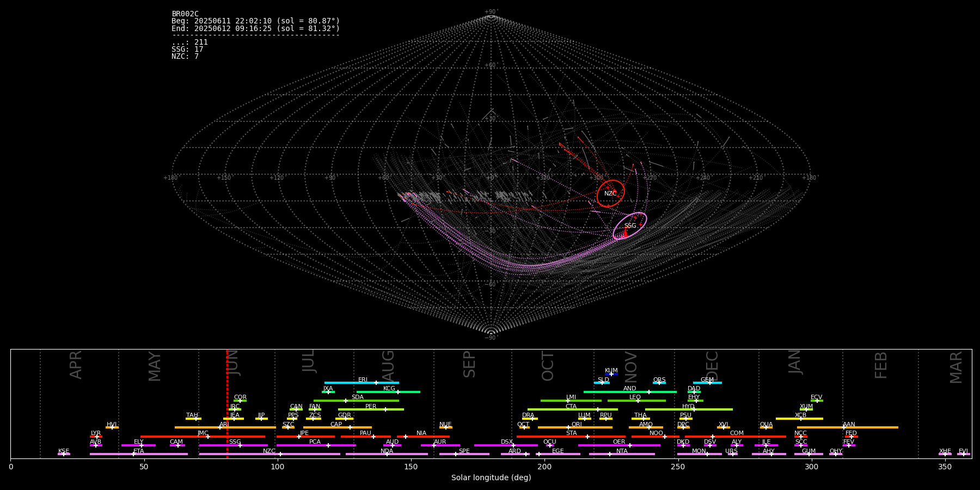The height and width of the screenshot is (490, 980).
Task: Click the ECV shower label
Action: tap(817, 397)
